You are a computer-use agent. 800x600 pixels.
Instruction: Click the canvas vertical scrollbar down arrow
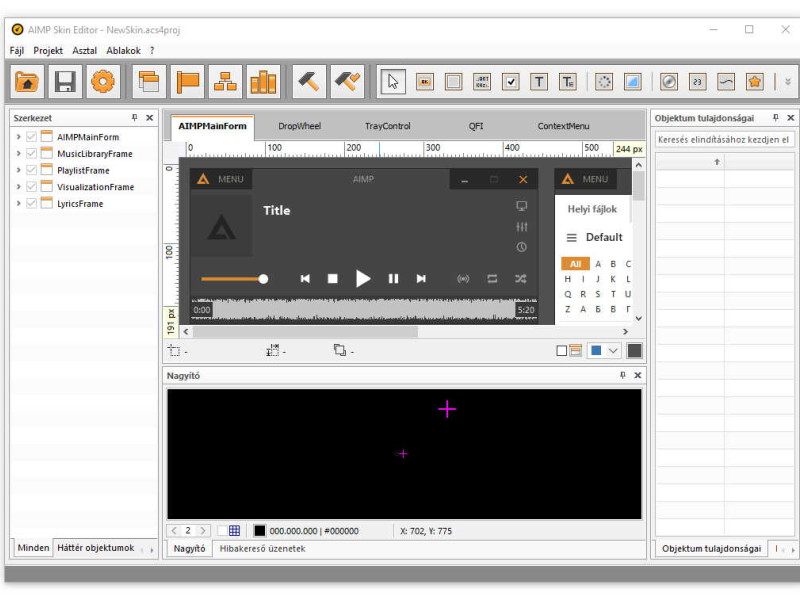point(638,318)
